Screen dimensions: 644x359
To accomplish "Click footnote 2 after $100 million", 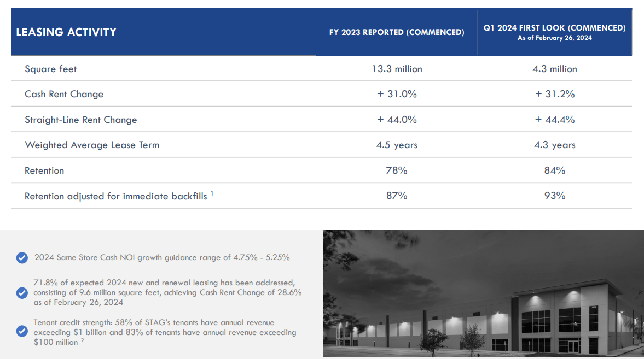I will tap(82, 340).
